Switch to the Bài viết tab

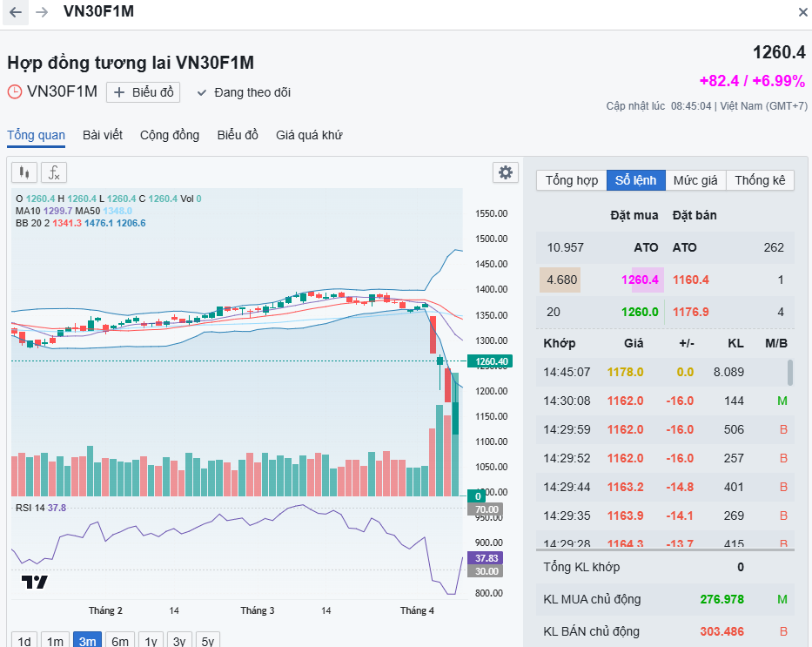pyautogui.click(x=103, y=135)
